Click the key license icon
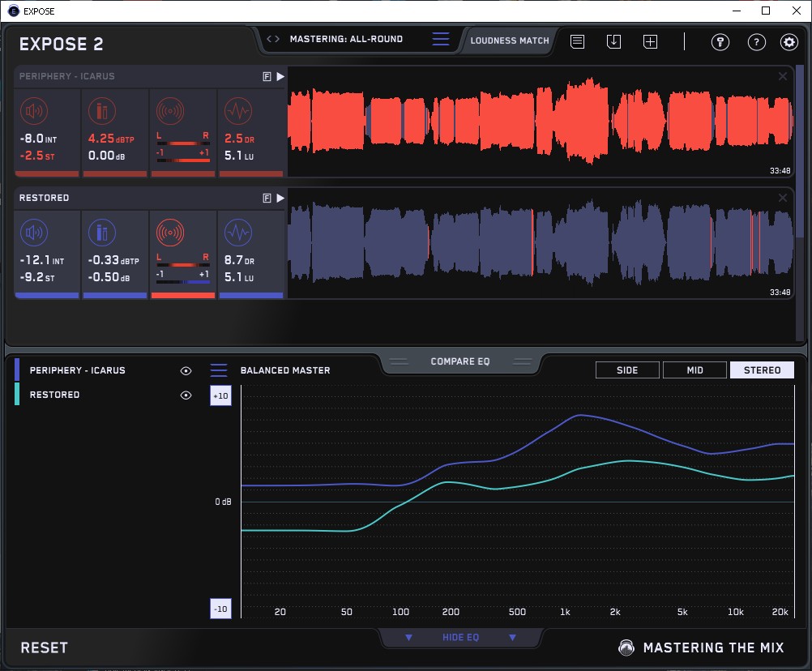 click(720, 42)
